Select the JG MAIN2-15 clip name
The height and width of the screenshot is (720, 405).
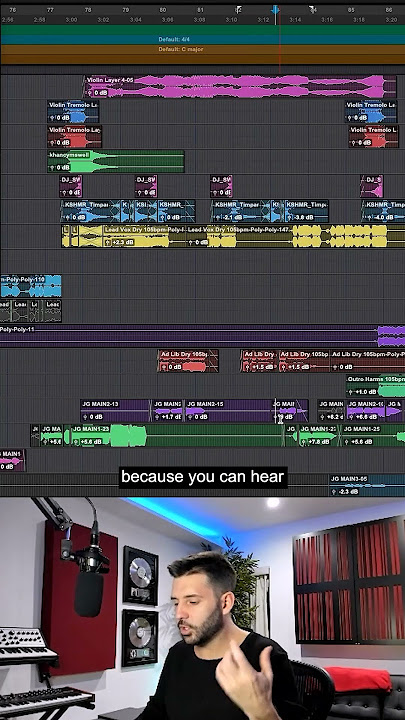[x=205, y=404]
